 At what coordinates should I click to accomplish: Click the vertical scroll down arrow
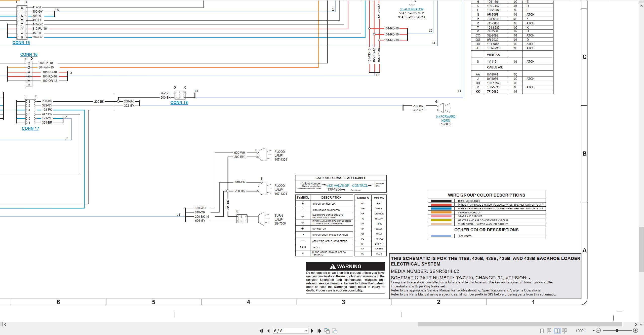(641, 324)
